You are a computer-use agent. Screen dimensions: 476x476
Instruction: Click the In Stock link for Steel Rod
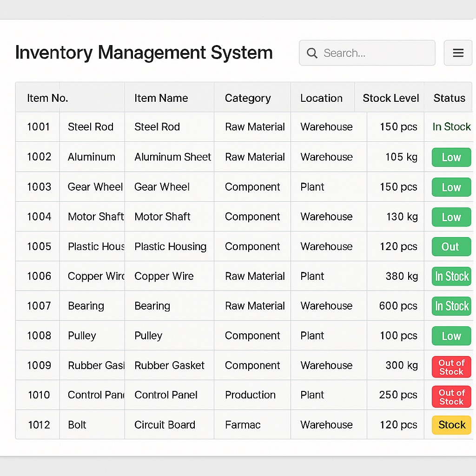(450, 126)
